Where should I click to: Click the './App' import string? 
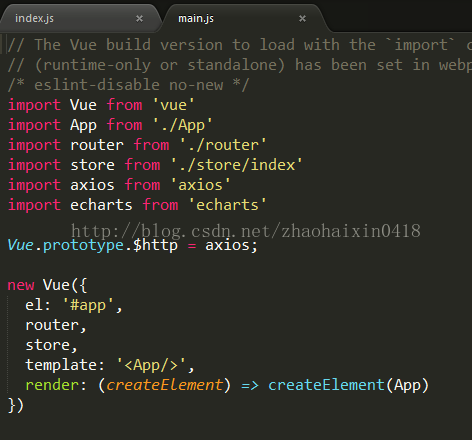tap(182, 125)
